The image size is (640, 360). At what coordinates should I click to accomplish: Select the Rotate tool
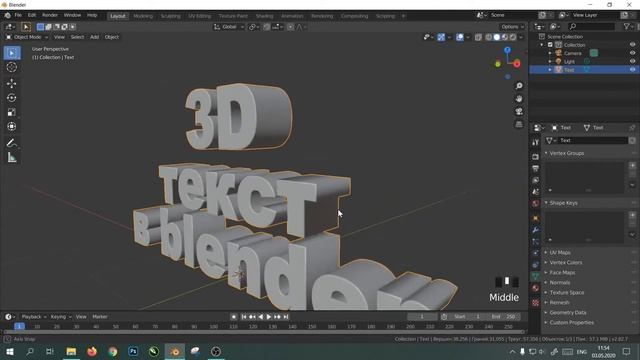tap(12, 98)
